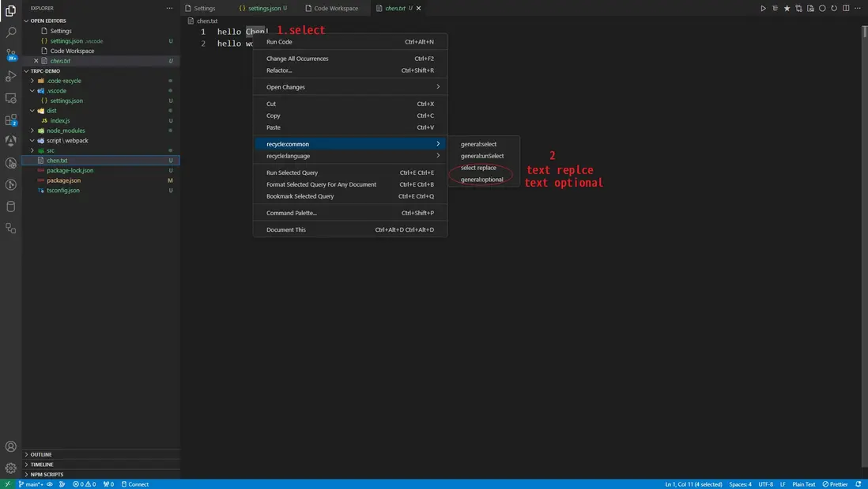Viewport: 868px width, 489px height.
Task: Expand the NPM Scripts section
Action: [x=26, y=475]
